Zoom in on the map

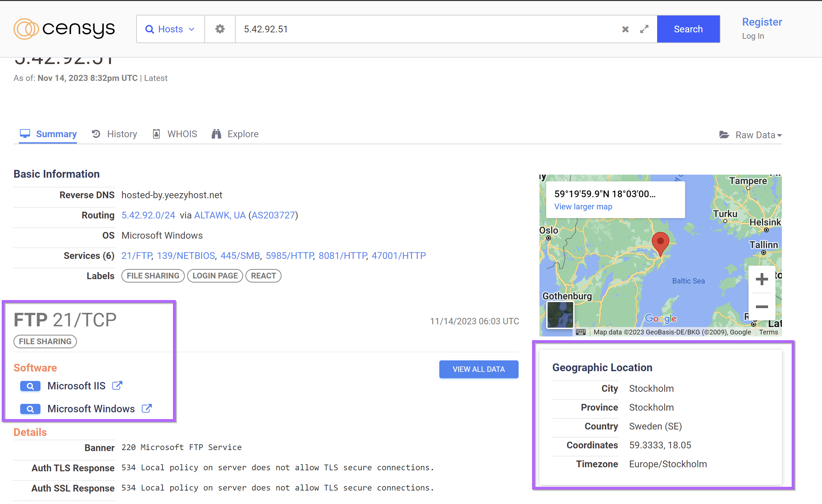762,279
